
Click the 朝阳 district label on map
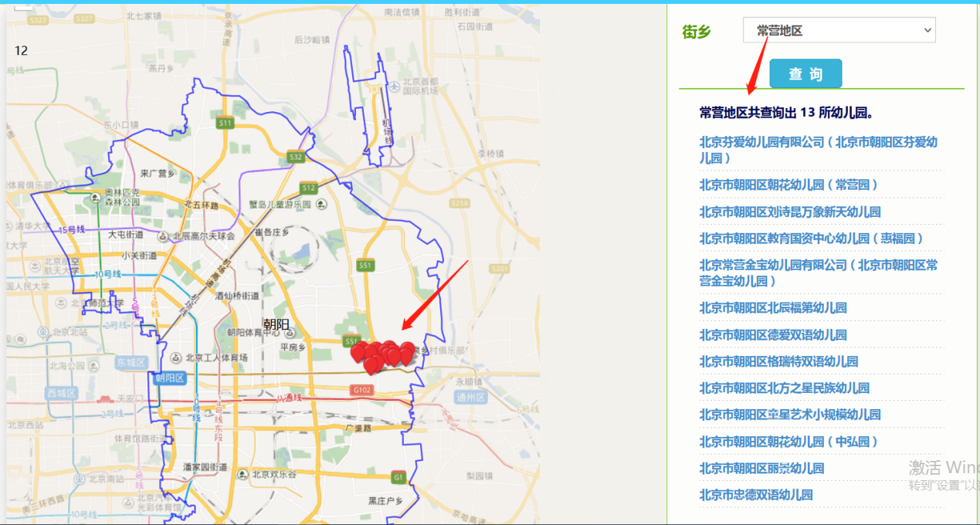[x=276, y=324]
